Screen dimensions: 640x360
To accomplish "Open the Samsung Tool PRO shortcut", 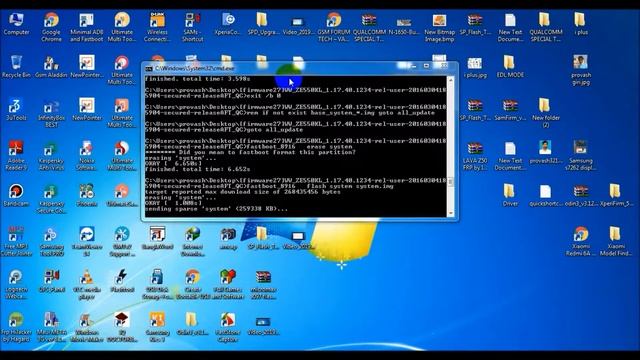I will 51,241.
